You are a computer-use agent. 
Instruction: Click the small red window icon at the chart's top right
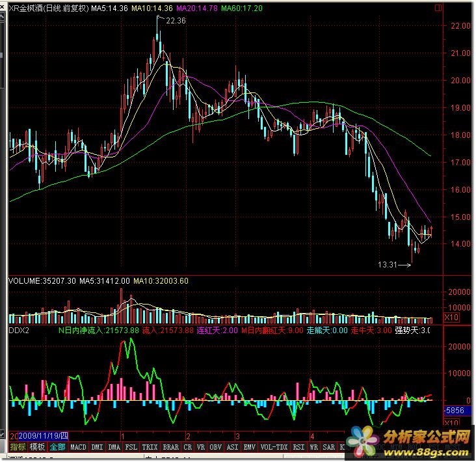coord(438,8)
